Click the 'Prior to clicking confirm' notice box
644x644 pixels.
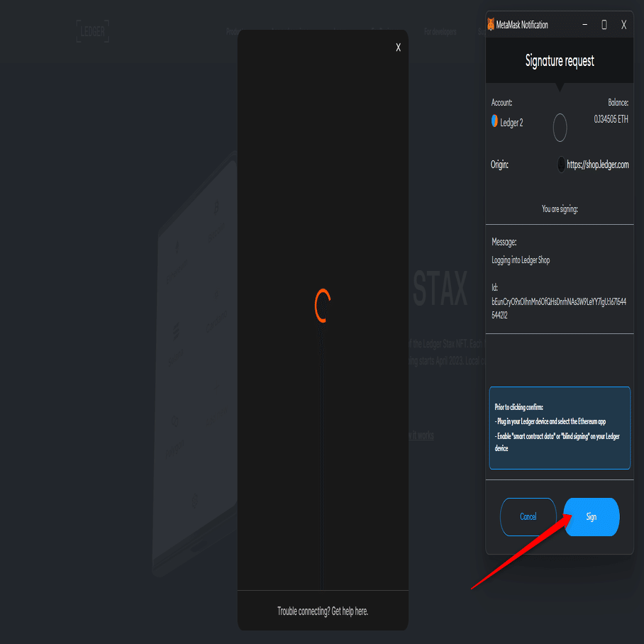click(560, 428)
